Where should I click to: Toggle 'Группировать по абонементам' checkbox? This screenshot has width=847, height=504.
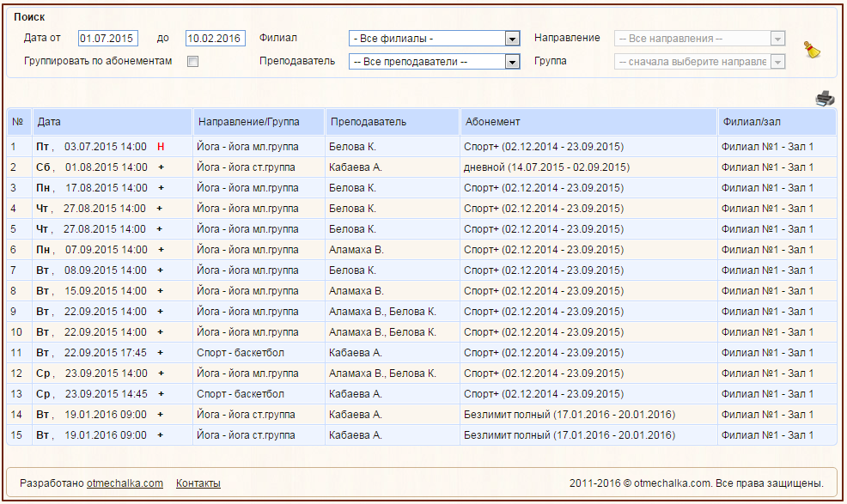[x=192, y=62]
